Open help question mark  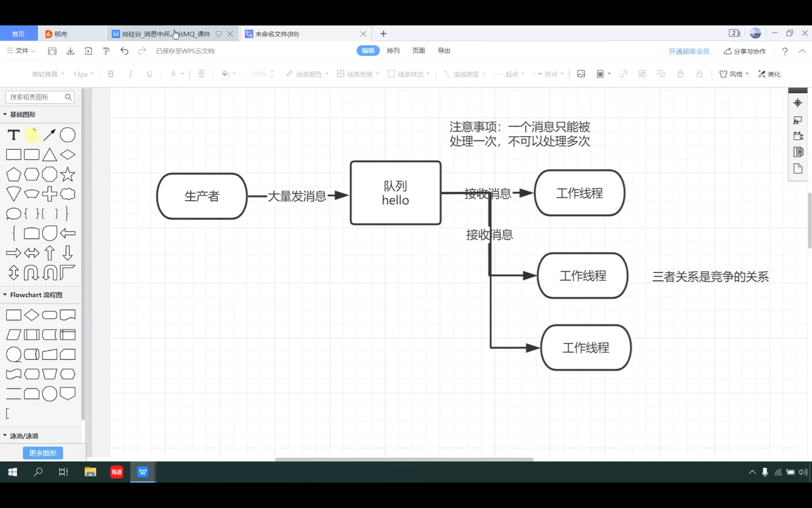(x=785, y=51)
